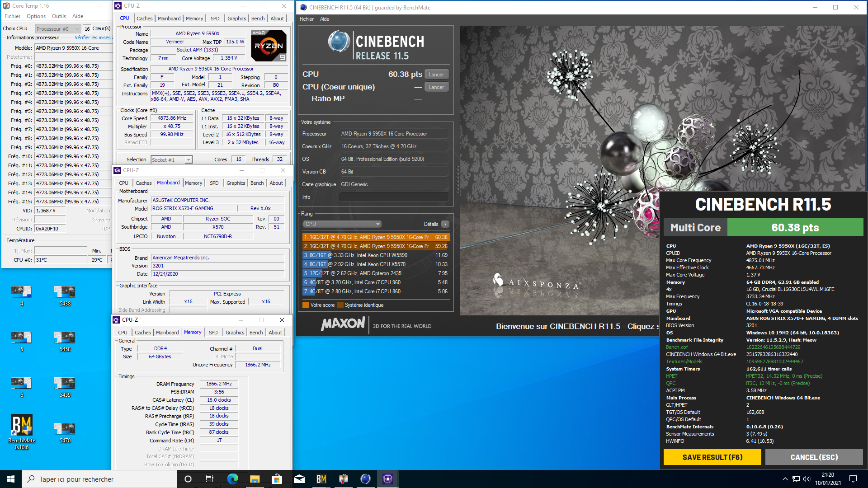This screenshot has height=488, width=868.
Task: Select Intel Core i7 CPU 860 ranking row
Action: click(376, 291)
